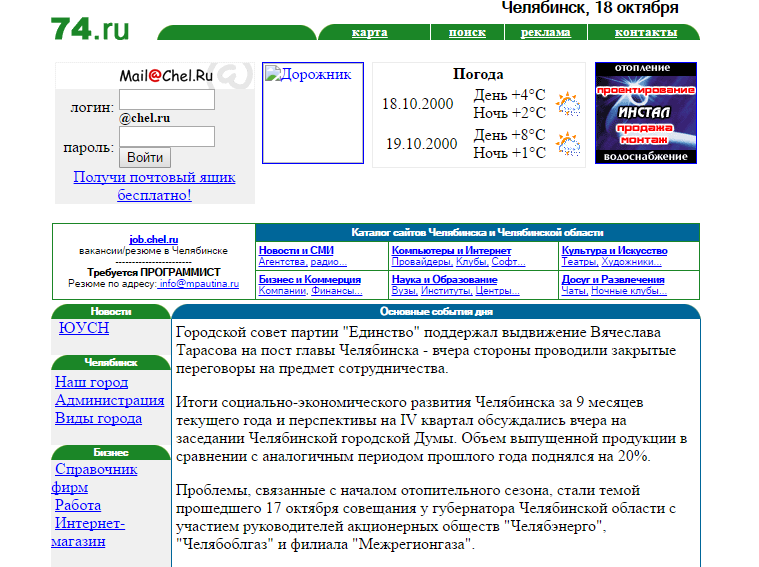This screenshot has height=567, width=759.
Task: Open the Институты subcategory link
Action: pos(447,291)
